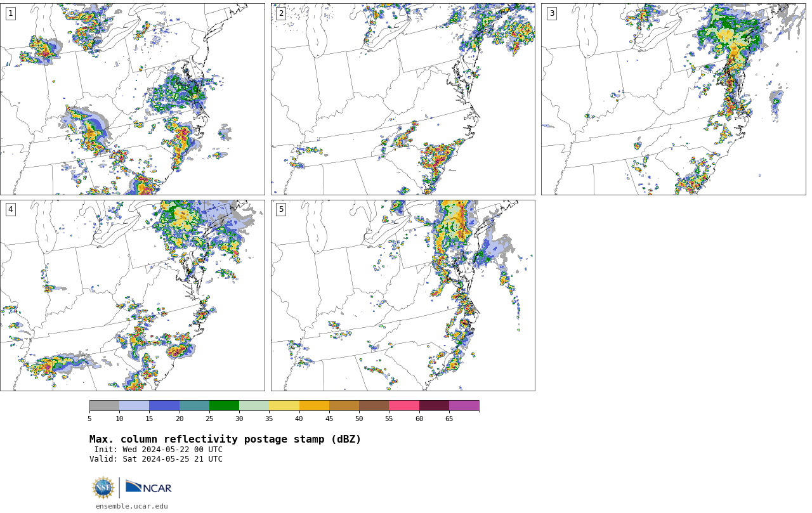Click the light blue 10-15 dBZ swatch
The height and width of the screenshot is (513, 812).
134,406
